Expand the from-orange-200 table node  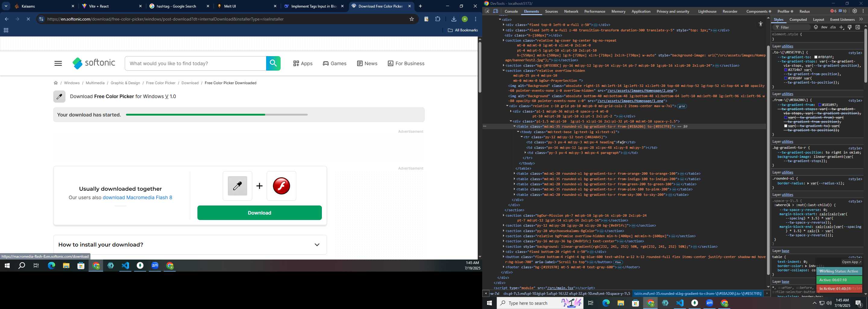coord(514,174)
